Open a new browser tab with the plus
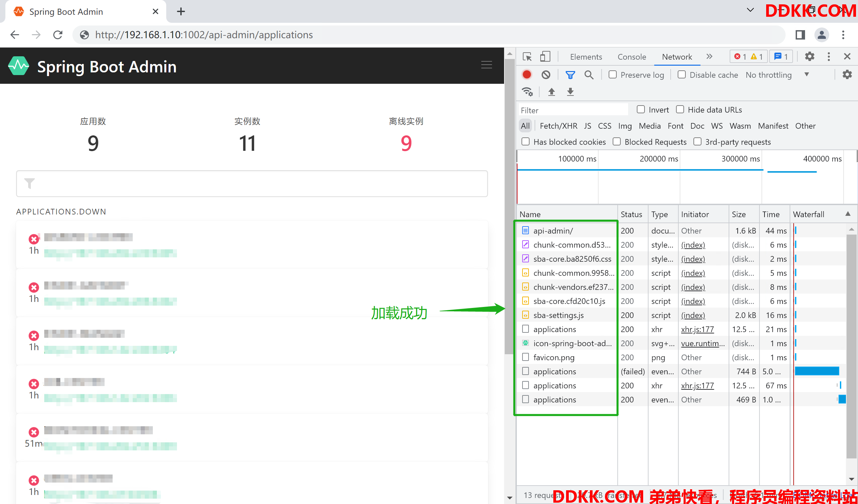The width and height of the screenshot is (858, 504). coord(181,12)
